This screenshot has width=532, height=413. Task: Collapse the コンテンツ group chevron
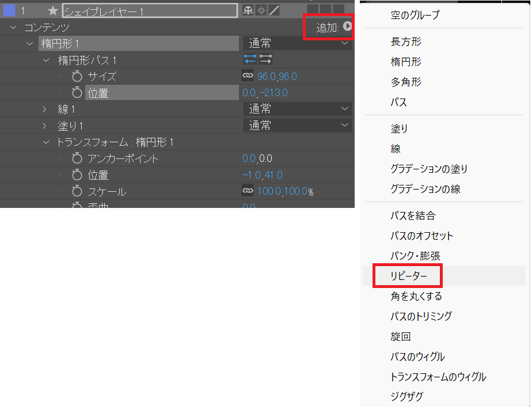coord(13,28)
